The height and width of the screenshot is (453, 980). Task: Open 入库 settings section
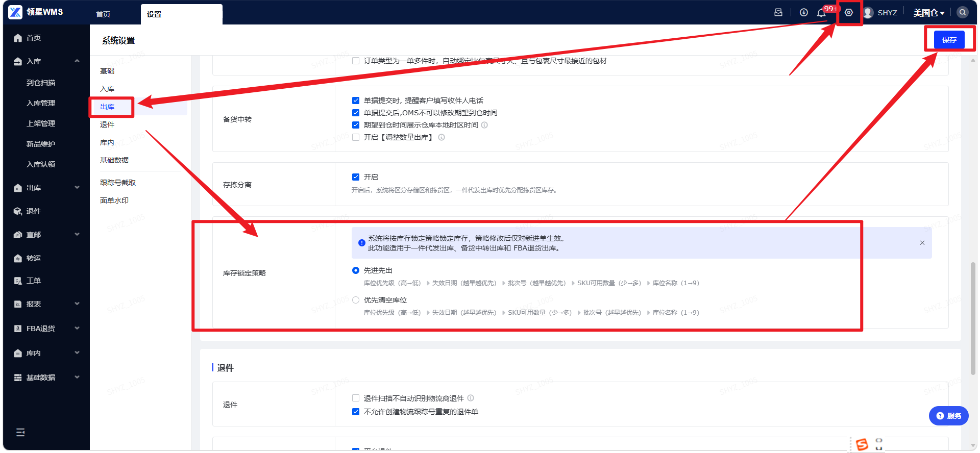point(107,89)
